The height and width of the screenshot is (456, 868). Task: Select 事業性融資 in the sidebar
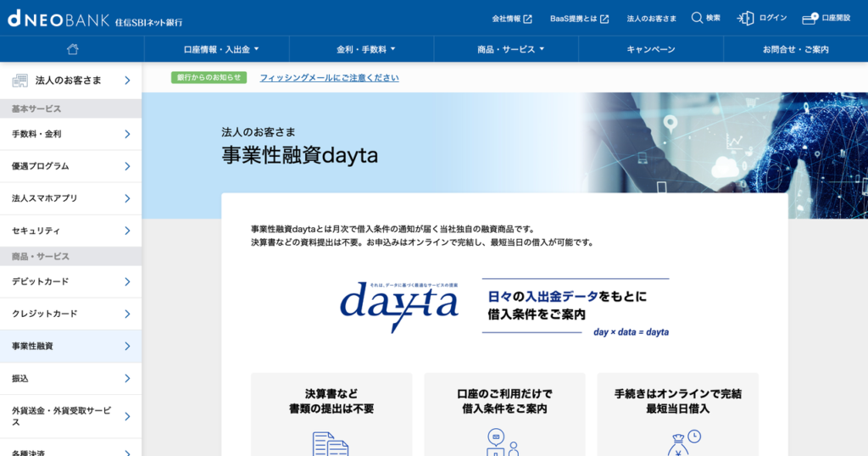71,346
